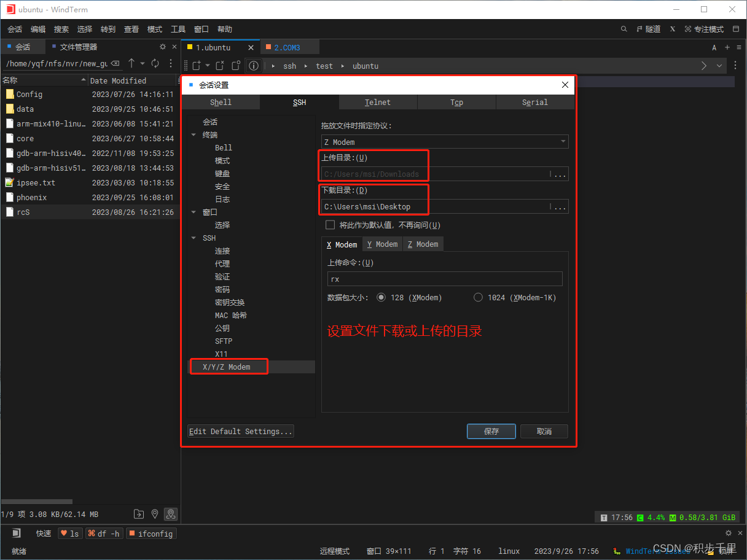Collapse the SSH tree node
The width and height of the screenshot is (747, 560).
coord(194,238)
